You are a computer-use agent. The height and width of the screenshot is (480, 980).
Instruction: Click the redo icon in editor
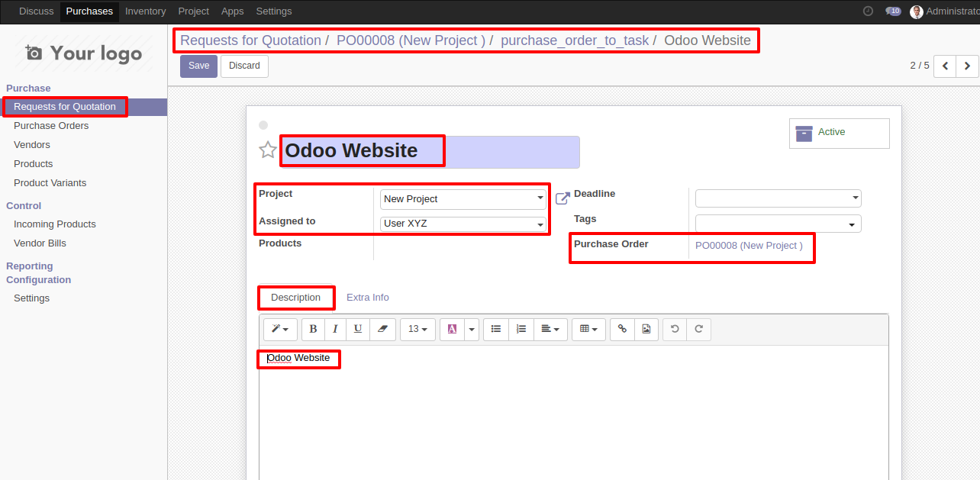point(699,329)
